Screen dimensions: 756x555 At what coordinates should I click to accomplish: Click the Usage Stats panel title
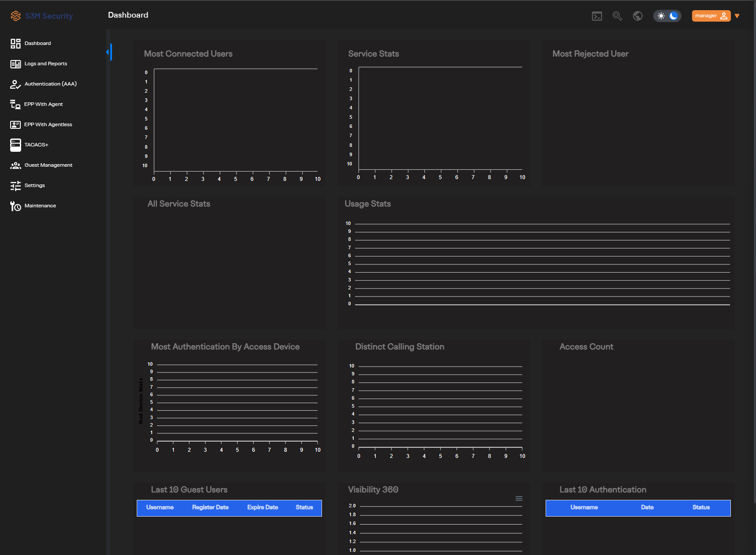[368, 204]
